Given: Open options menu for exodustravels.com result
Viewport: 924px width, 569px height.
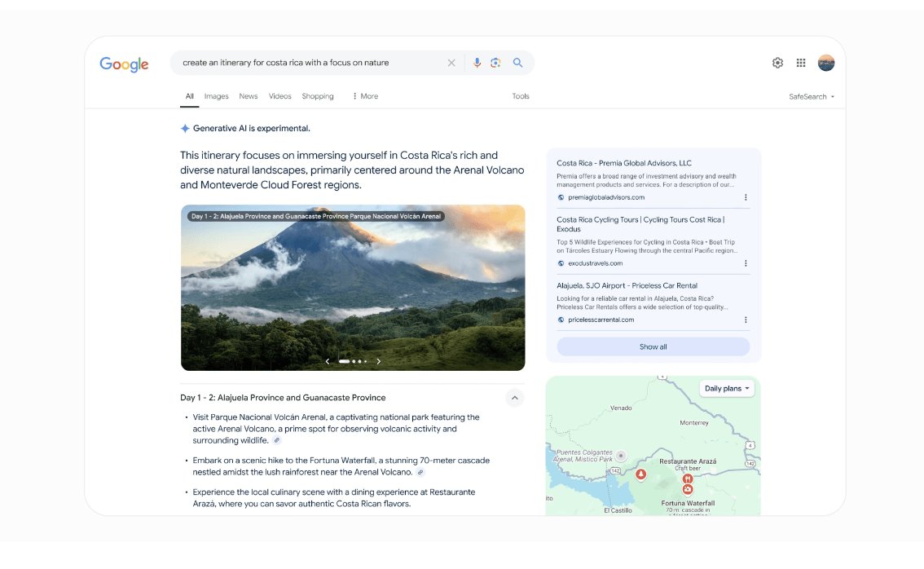Looking at the screenshot, I should (x=746, y=263).
